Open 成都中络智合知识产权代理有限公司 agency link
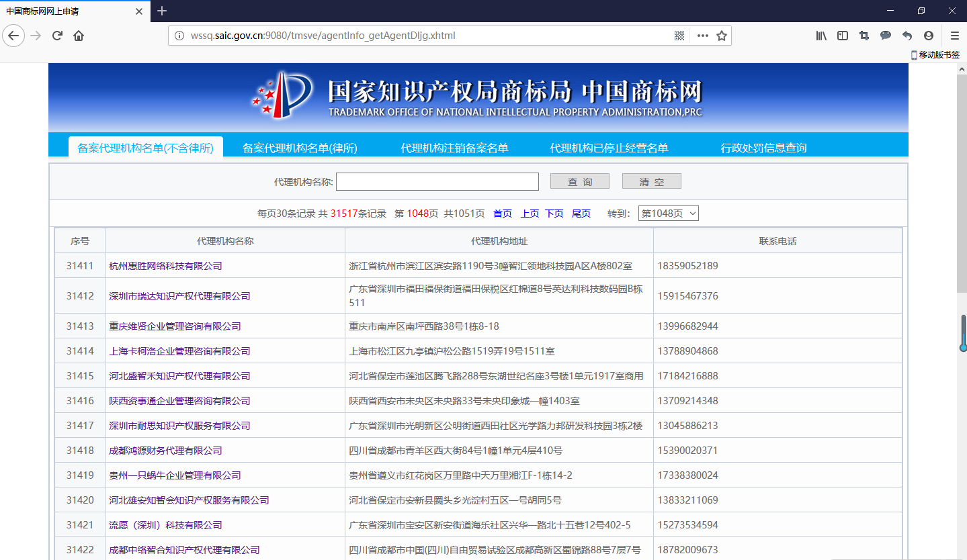Viewport: 967px width, 560px height. 184,550
